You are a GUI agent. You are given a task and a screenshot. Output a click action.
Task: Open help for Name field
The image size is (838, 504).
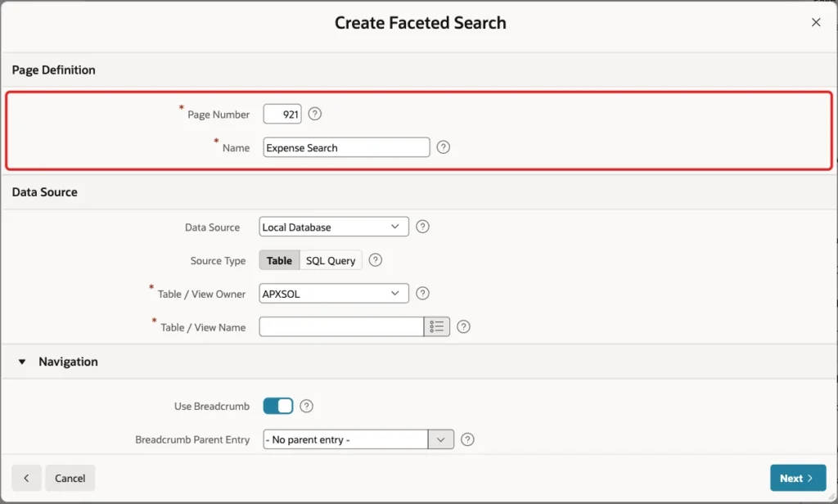point(443,147)
